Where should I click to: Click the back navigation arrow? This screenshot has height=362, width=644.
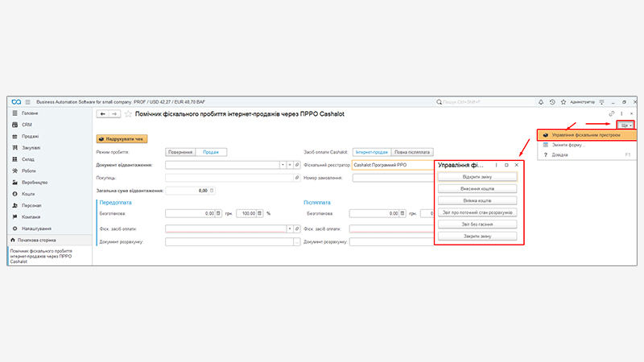(102, 114)
